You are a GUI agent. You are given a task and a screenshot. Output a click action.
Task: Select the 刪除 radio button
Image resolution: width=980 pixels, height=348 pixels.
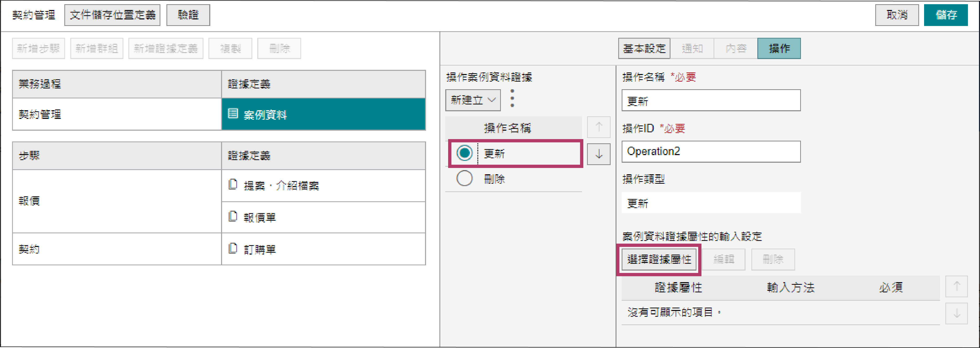coord(464,178)
